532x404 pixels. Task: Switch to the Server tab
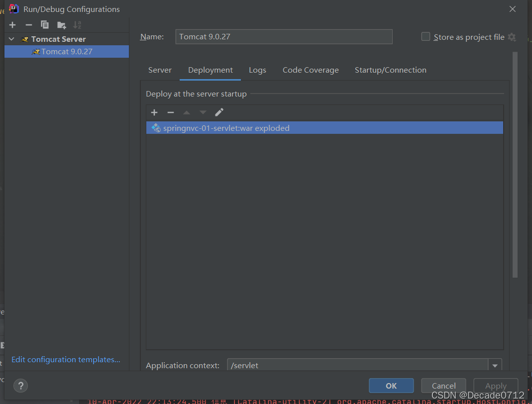click(x=160, y=70)
